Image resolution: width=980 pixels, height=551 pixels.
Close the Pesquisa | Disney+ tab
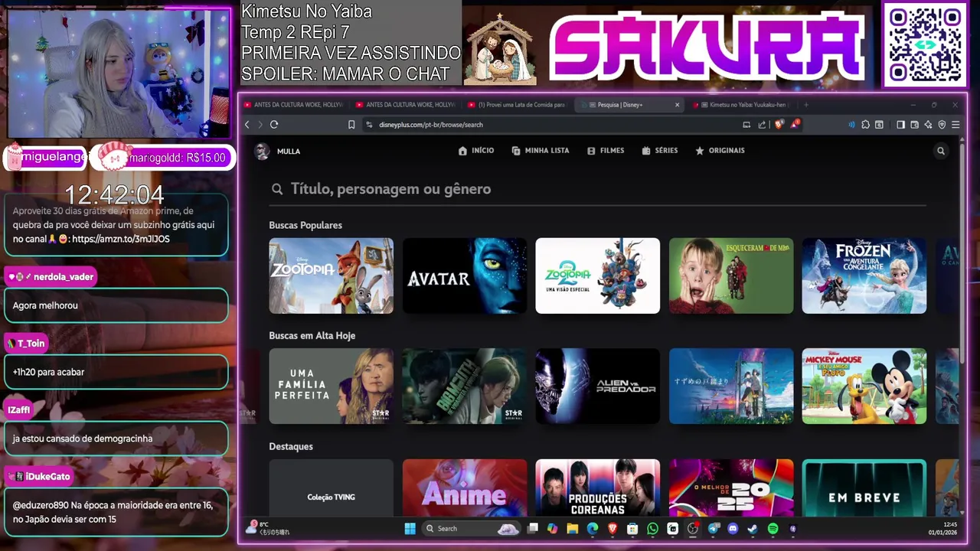tap(677, 105)
